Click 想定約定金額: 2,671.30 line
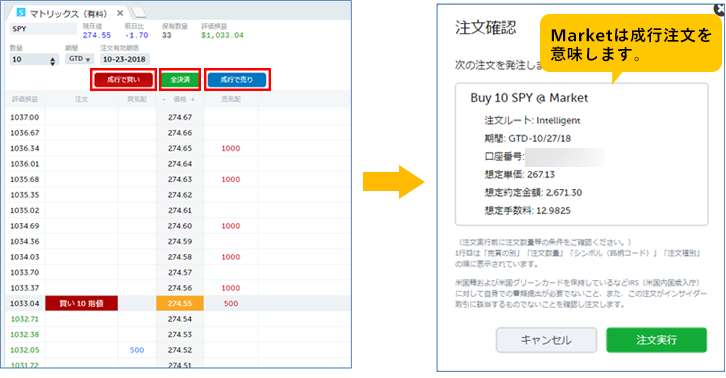726x378 pixels. click(533, 193)
